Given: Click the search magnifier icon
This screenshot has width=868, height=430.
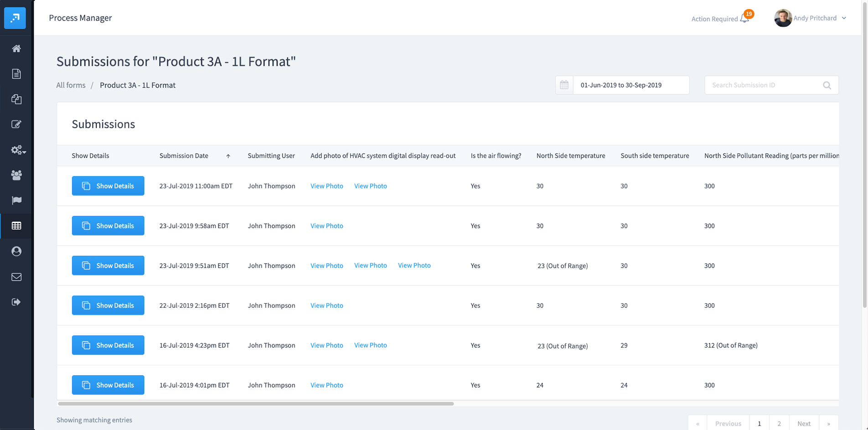Looking at the screenshot, I should pos(827,85).
